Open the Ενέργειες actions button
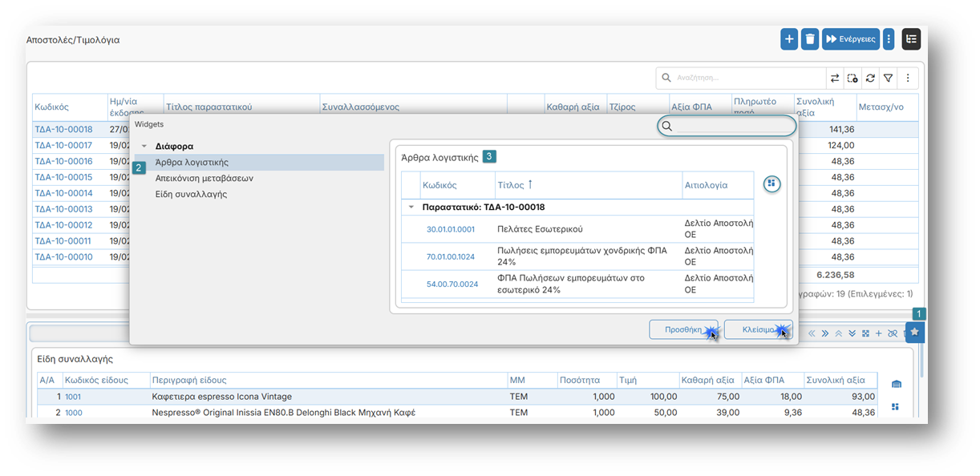The width and height of the screenshot is (980, 476). [x=851, y=39]
